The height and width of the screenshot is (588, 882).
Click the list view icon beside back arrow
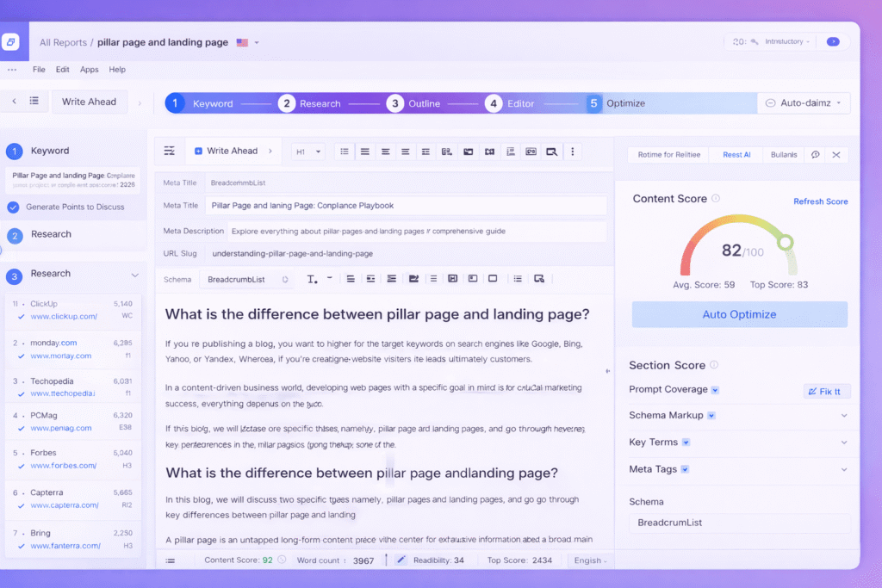tap(34, 102)
